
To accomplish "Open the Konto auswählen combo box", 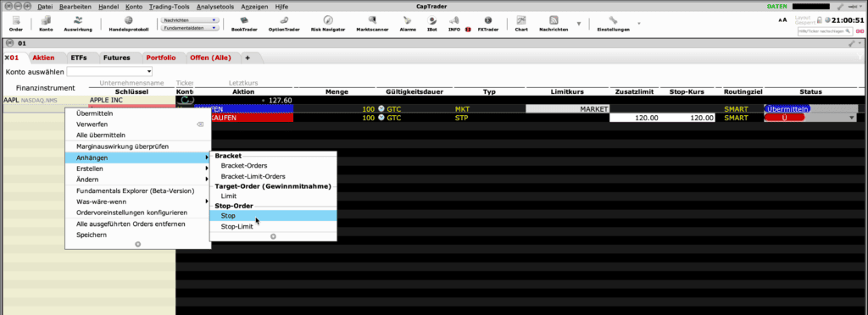I will 109,71.
